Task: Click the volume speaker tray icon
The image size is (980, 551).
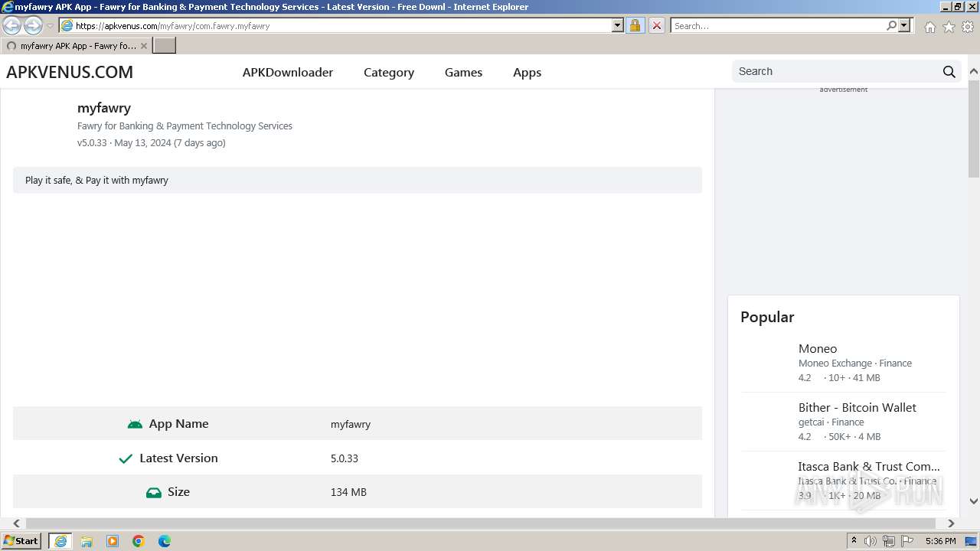Action: [x=871, y=541]
